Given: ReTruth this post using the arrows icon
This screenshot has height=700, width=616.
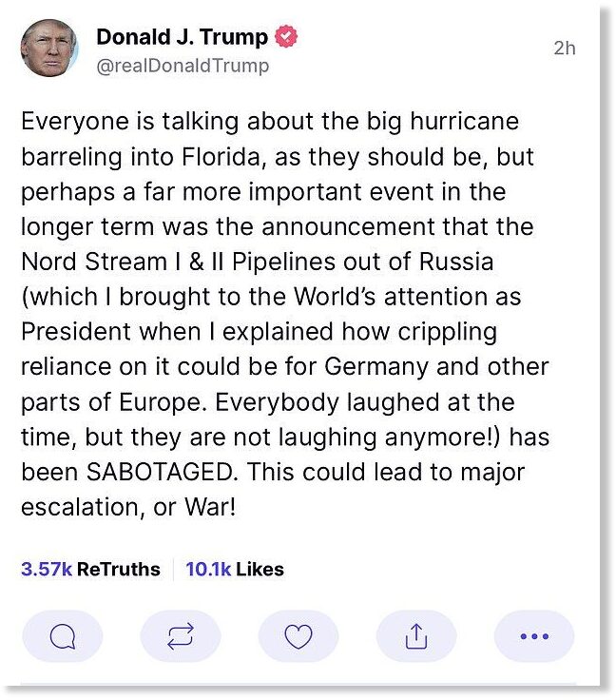Looking at the screenshot, I should click(181, 635).
